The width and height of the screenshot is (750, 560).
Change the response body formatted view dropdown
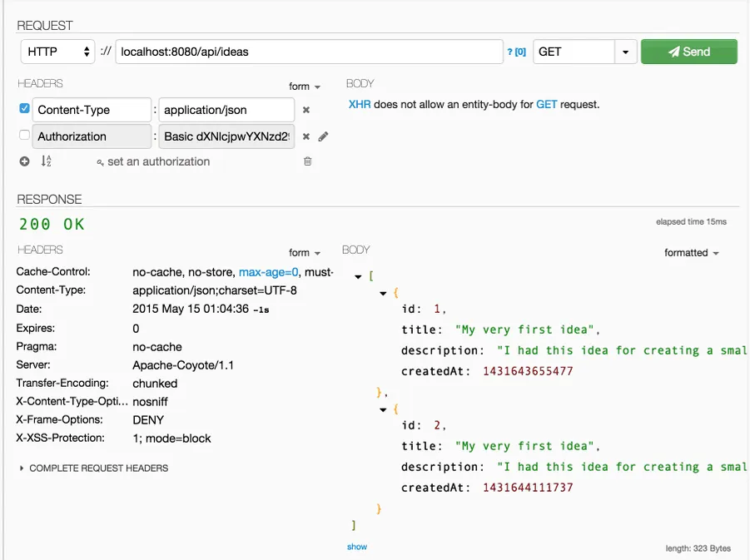coord(692,253)
